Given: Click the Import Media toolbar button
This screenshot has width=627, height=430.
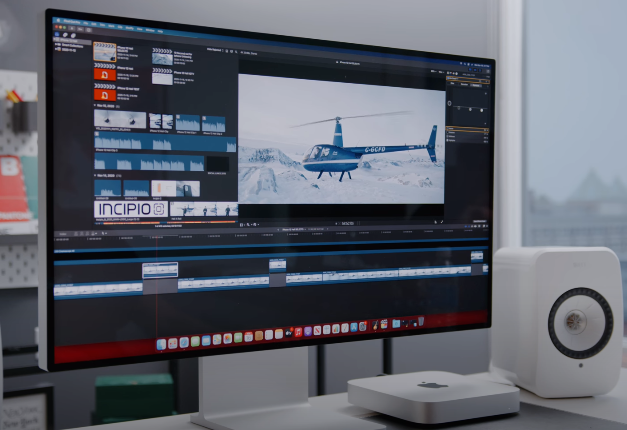Looking at the screenshot, I should click(x=72, y=28).
